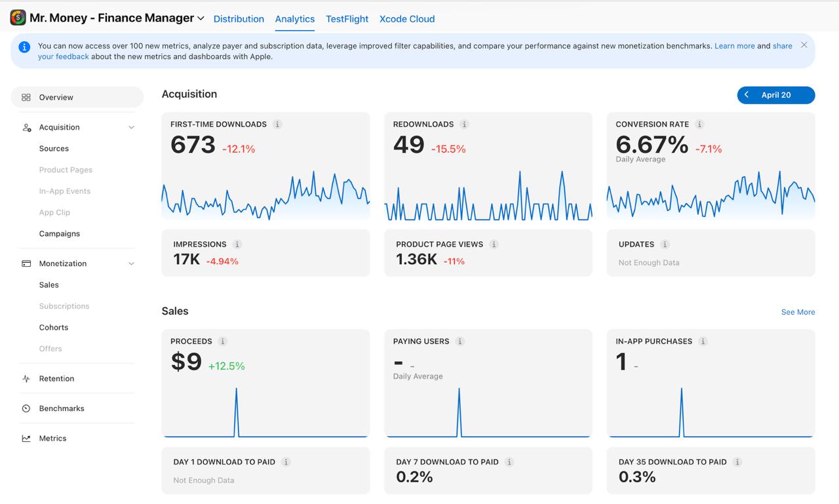Viewport: 839px width, 504px height.
Task: Click the 0.3% day 35 value
Action: coord(637,477)
